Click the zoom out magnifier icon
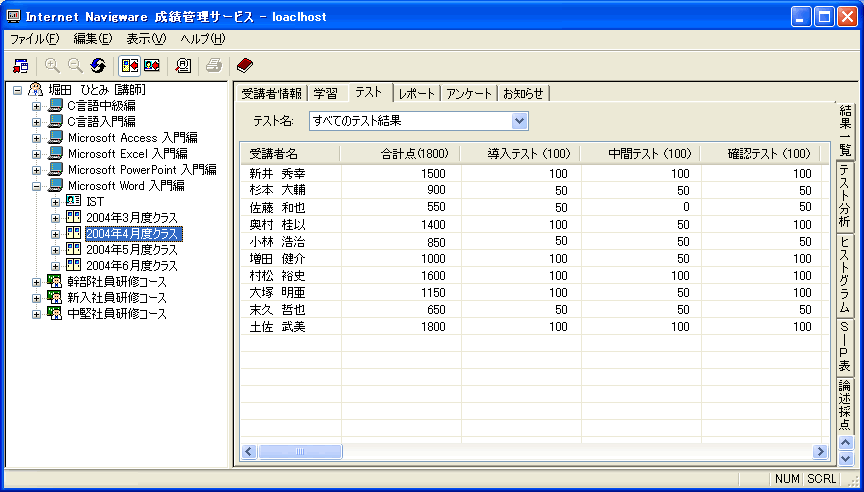 point(75,66)
